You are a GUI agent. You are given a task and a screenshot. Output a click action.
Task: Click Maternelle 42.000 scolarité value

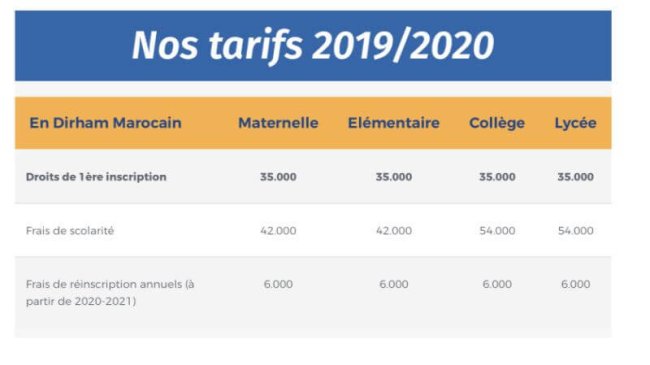278,231
